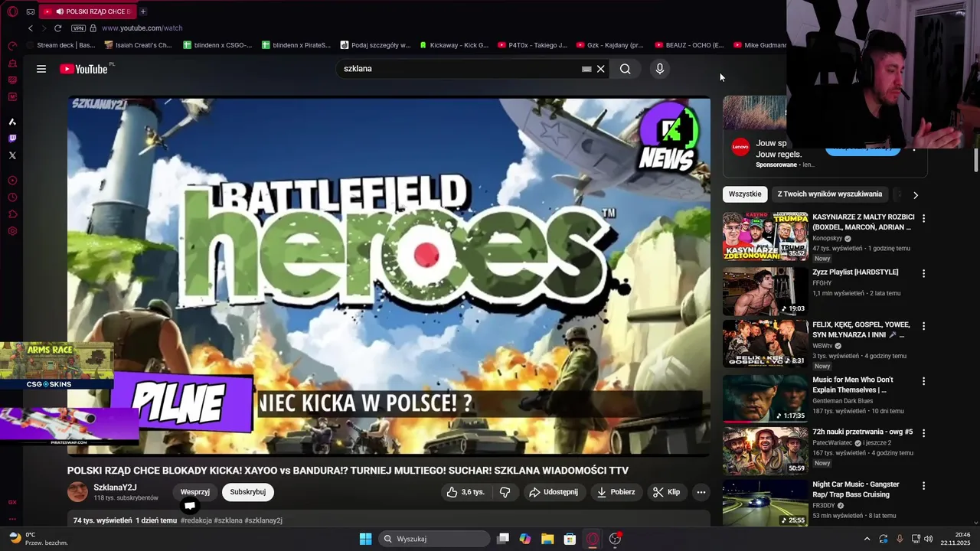Open menu for Zyzz Playlist video
The height and width of the screenshot is (551, 980).
click(x=923, y=273)
